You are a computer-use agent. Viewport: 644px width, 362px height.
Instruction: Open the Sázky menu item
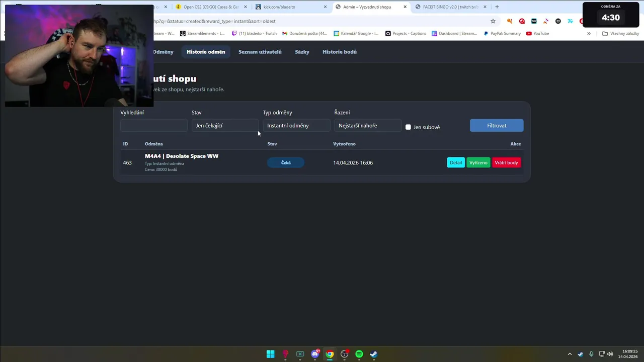pos(302,52)
